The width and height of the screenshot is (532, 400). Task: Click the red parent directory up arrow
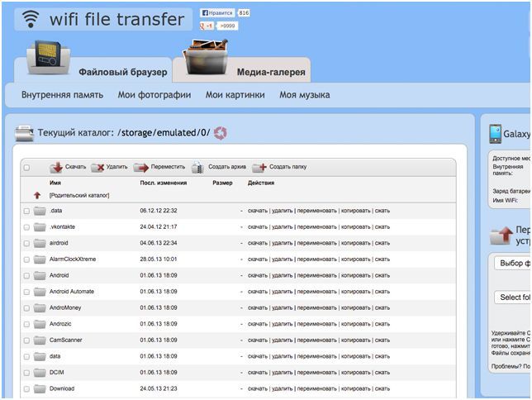(x=37, y=195)
